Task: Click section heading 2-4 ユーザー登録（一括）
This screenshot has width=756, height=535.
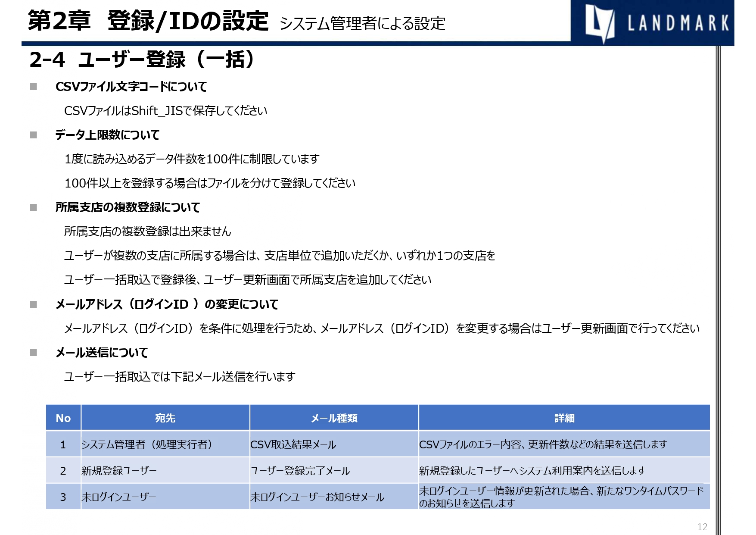Action: pyautogui.click(x=142, y=59)
